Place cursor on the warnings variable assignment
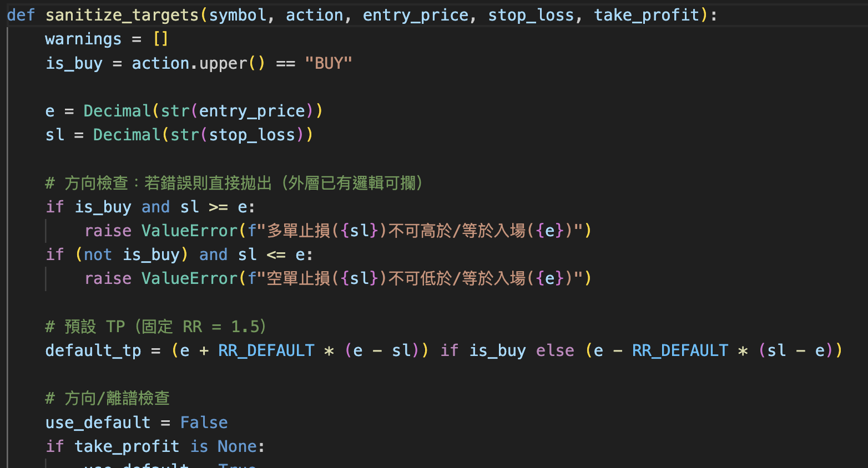Image resolution: width=868 pixels, height=468 pixels. (x=83, y=39)
